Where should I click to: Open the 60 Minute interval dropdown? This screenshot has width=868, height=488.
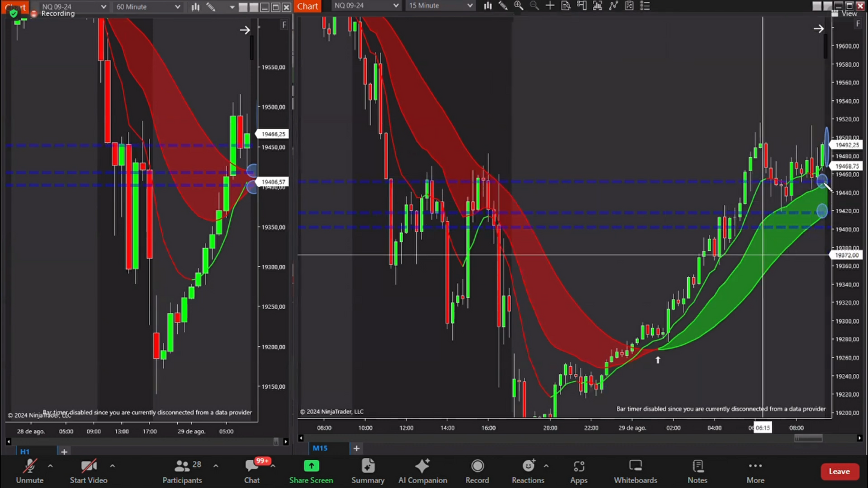[148, 7]
